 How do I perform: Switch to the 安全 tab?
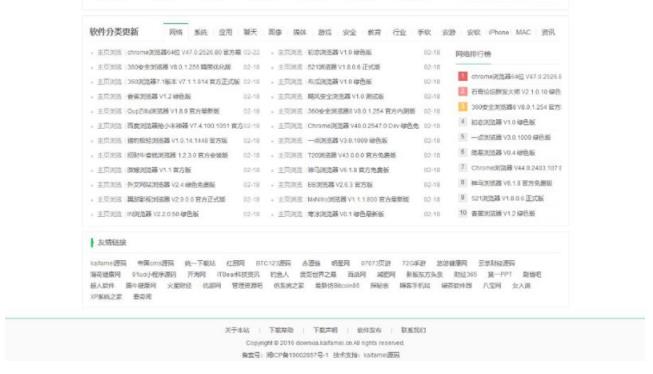tap(349, 32)
